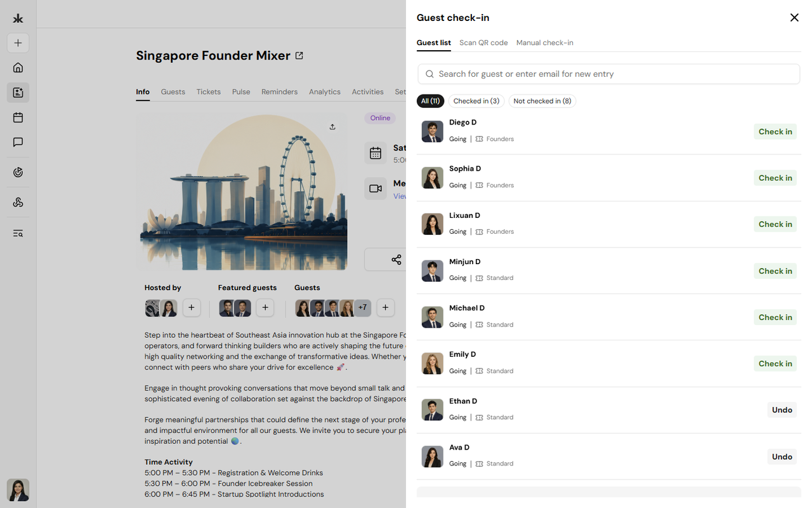Open the Reminders tab of event
This screenshot has width=812, height=508.
[x=280, y=92]
